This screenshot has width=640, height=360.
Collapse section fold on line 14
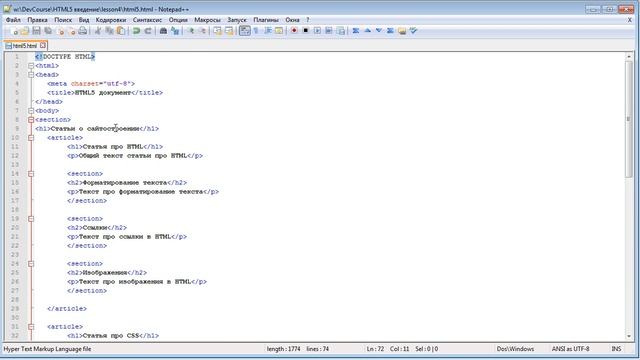(31, 174)
